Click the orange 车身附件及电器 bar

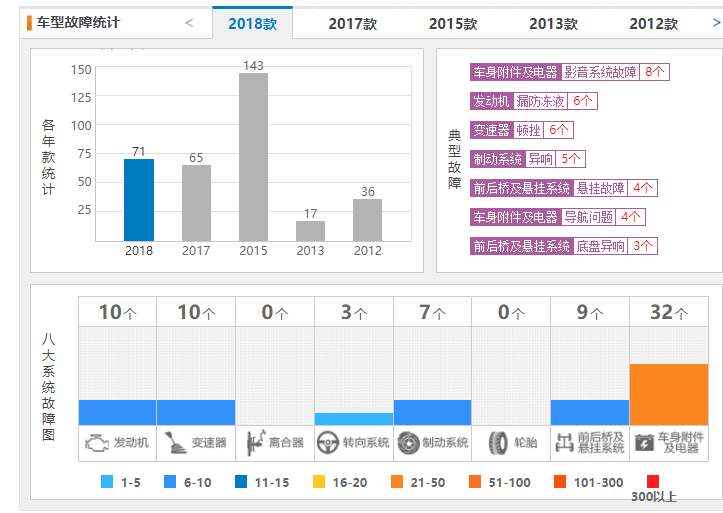click(x=669, y=395)
